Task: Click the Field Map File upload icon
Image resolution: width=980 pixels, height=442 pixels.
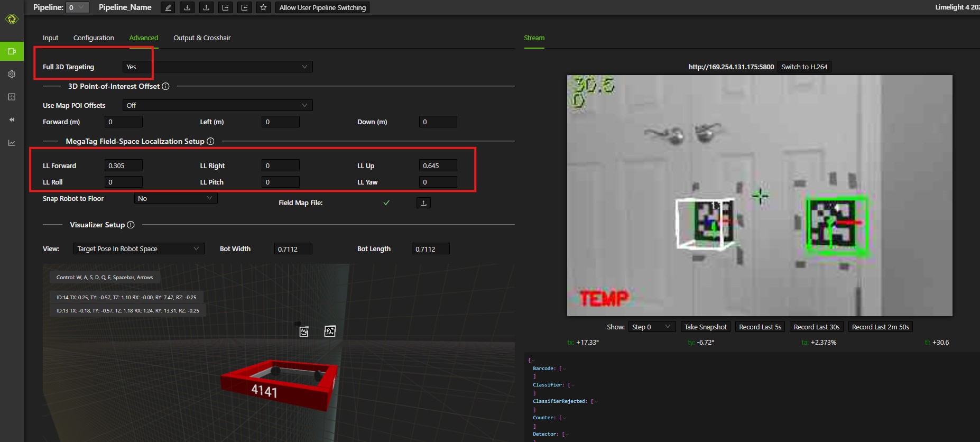Action: 423,203
